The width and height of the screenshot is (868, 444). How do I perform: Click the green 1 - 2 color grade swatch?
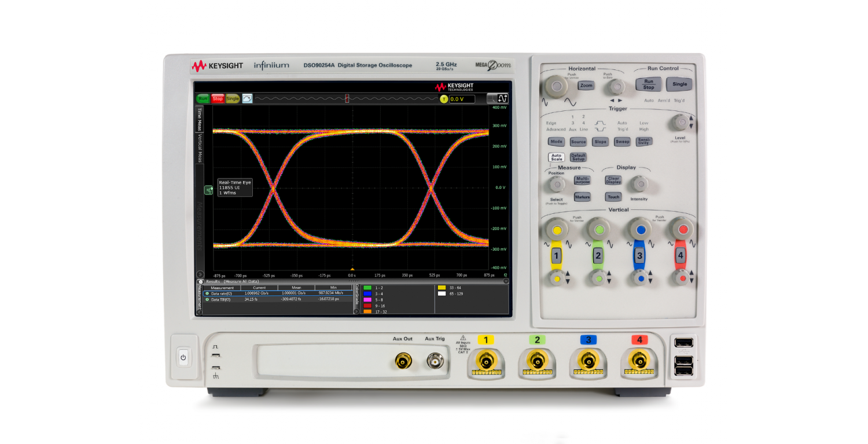(367, 287)
